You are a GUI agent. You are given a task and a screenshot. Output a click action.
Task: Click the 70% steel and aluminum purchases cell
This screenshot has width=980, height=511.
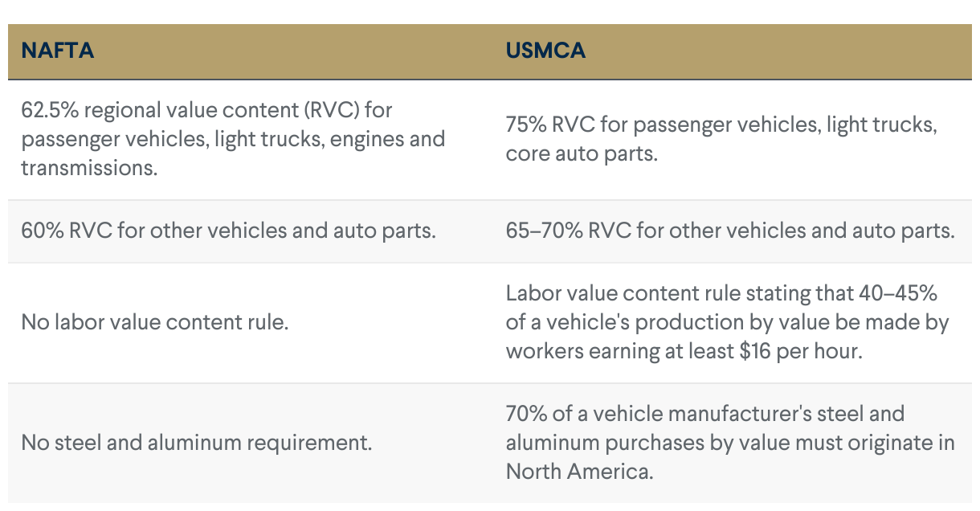(729, 443)
